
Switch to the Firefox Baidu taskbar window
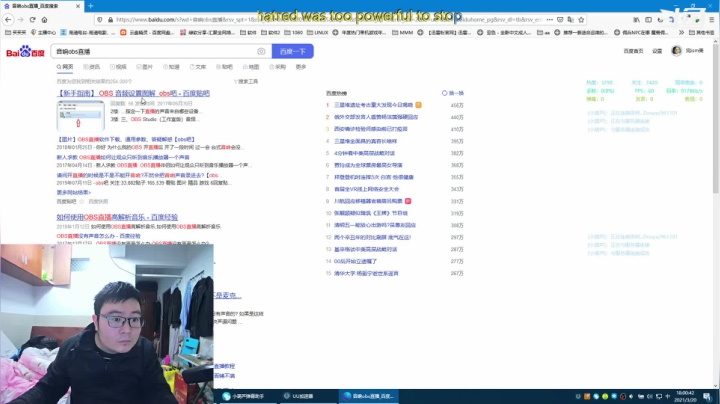(x=369, y=396)
